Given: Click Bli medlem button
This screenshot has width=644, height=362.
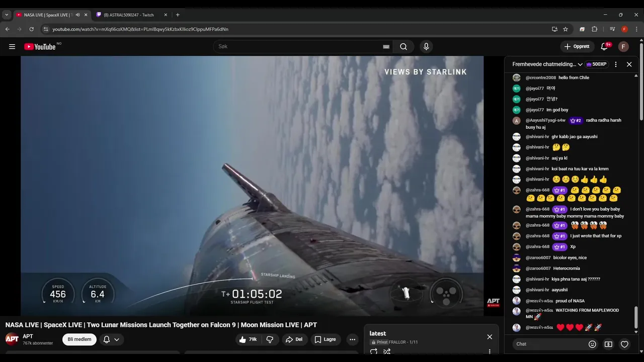Looking at the screenshot, I should coord(79,339).
